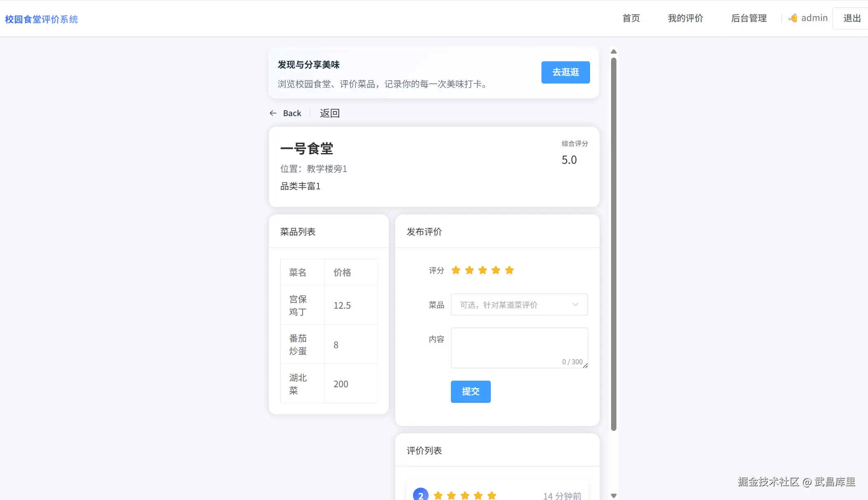
Task: Click the user avatar numbered 2
Action: click(420, 495)
